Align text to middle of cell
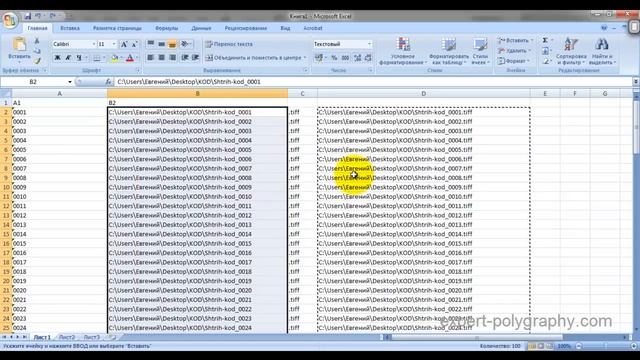The height and width of the screenshot is (360, 640). pyautogui.click(x=162, y=44)
